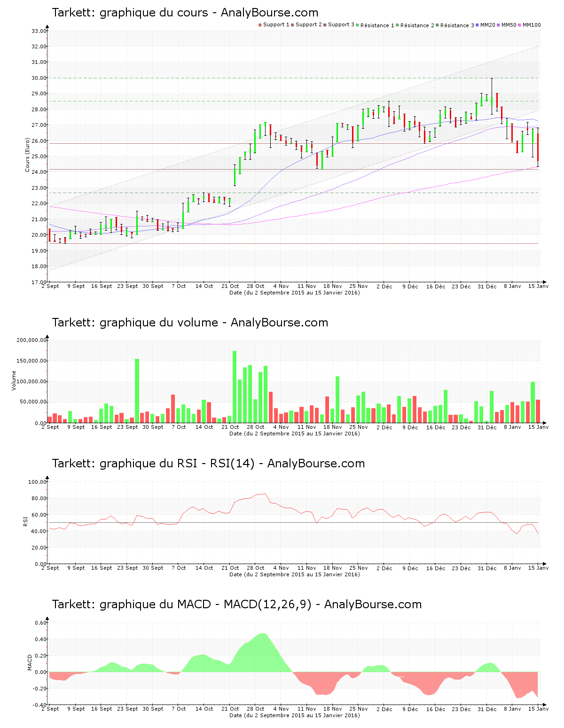Click the date range caption under MACD chart
The height and width of the screenshot is (728, 564).
[295, 715]
